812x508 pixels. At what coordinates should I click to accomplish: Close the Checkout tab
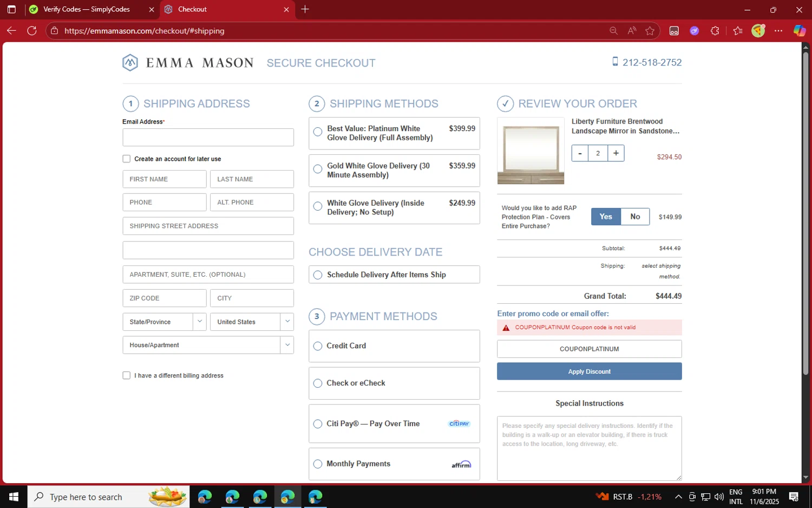coord(286,9)
